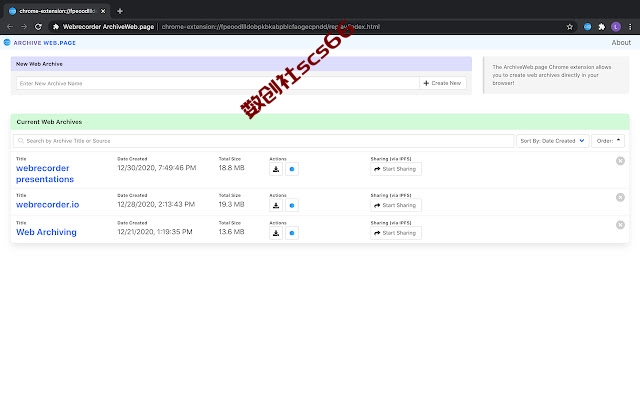640x400 pixels.
Task: Select the chrome-extension browser tab
Action: pyautogui.click(x=57, y=11)
